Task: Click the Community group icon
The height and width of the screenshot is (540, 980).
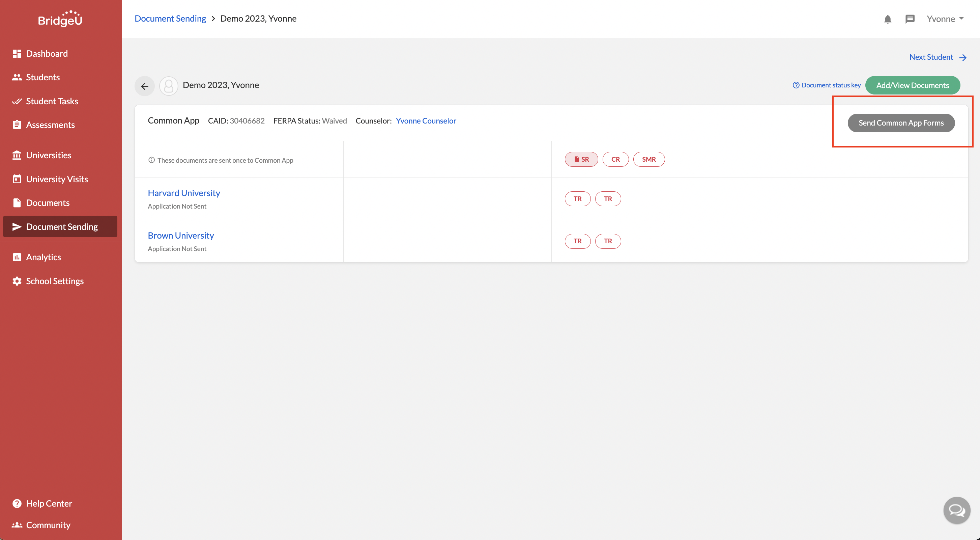Action: click(17, 525)
